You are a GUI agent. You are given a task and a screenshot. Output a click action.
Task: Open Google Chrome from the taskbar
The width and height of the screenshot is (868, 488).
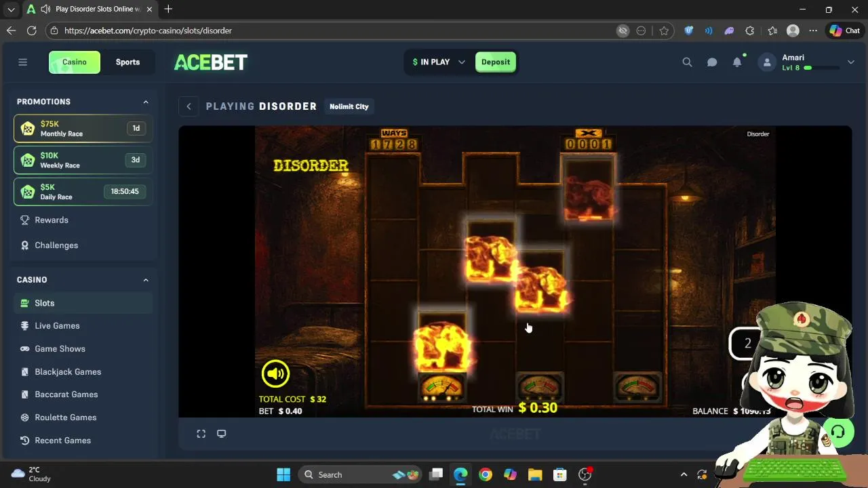(485, 474)
